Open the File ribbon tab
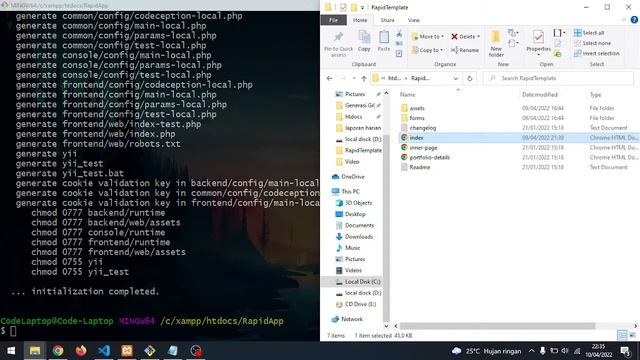The image size is (640, 360). tap(333, 20)
